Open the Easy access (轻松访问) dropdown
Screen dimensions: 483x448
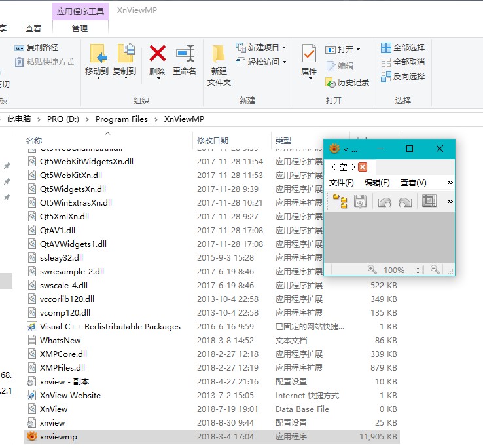[261, 62]
